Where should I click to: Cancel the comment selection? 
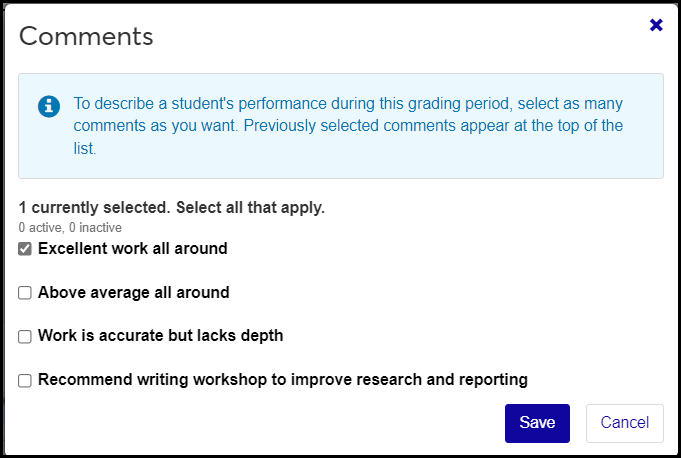click(x=624, y=423)
